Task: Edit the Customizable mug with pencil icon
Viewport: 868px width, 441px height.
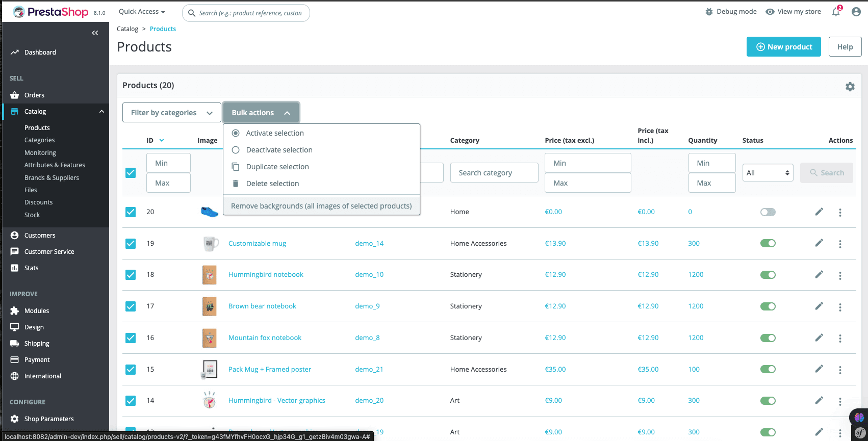Action: (x=819, y=243)
